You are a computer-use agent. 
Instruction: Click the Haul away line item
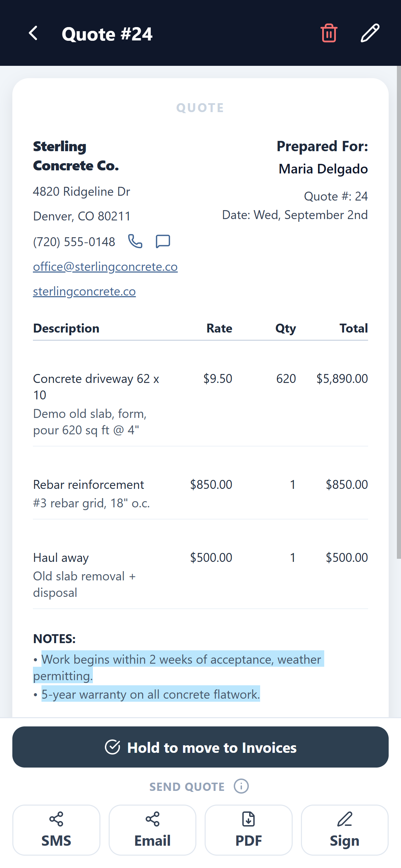click(x=61, y=558)
